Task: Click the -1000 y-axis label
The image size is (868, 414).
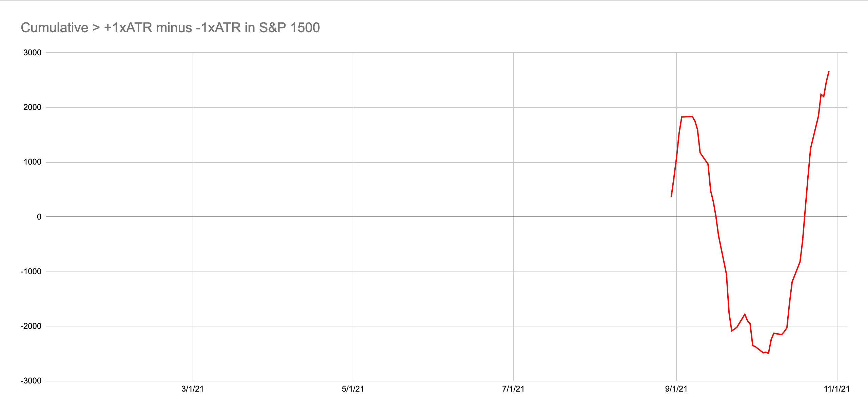Action: pos(31,271)
